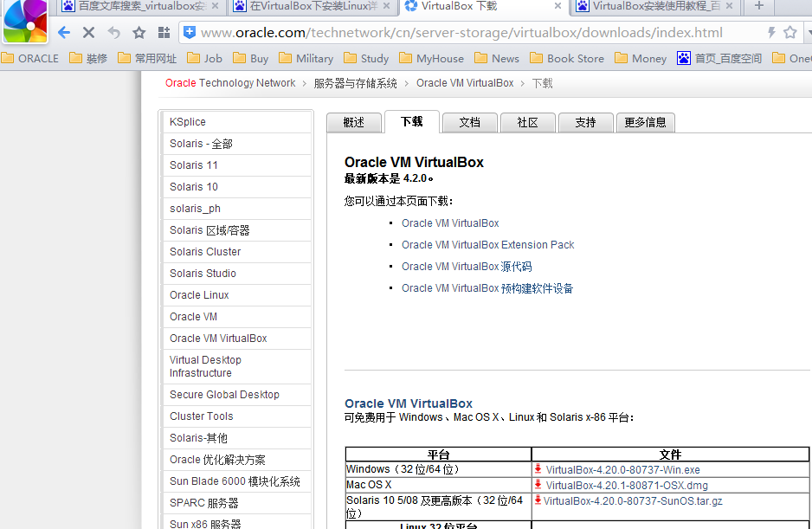812x529 pixels.
Task: Select the 支持 page tab
Action: [x=586, y=123]
